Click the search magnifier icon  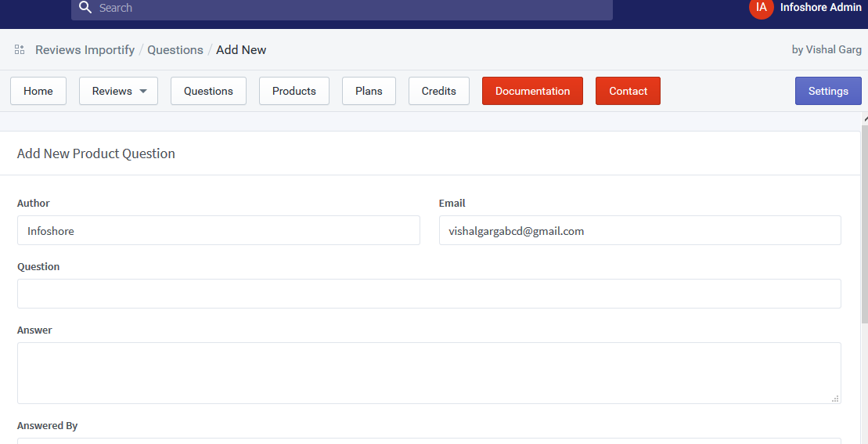coord(85,8)
